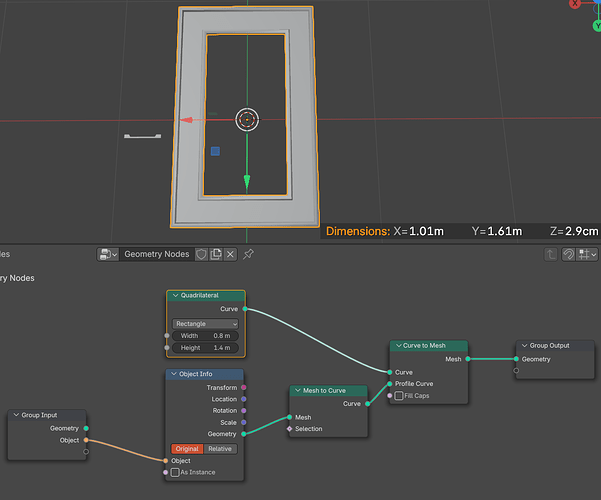Click Group Input Object output socket
The height and width of the screenshot is (500, 601).
tap(86, 440)
